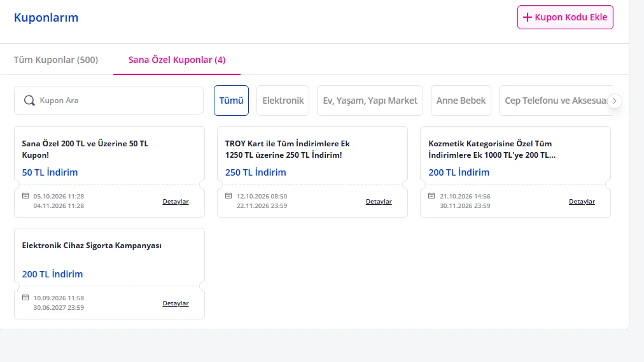Screen dimensions: 644x362
Task: Click the search magnifier icon in Kupon Ara
Action: [x=29, y=101]
